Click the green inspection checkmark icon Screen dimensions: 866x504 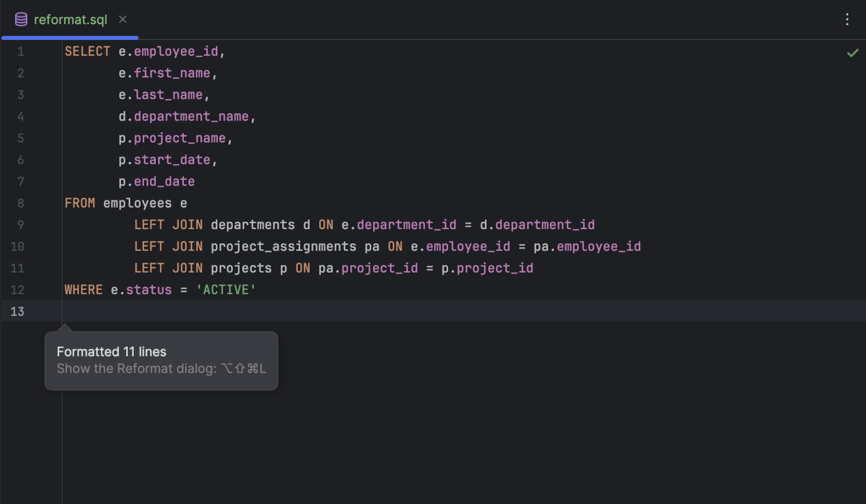pos(852,53)
